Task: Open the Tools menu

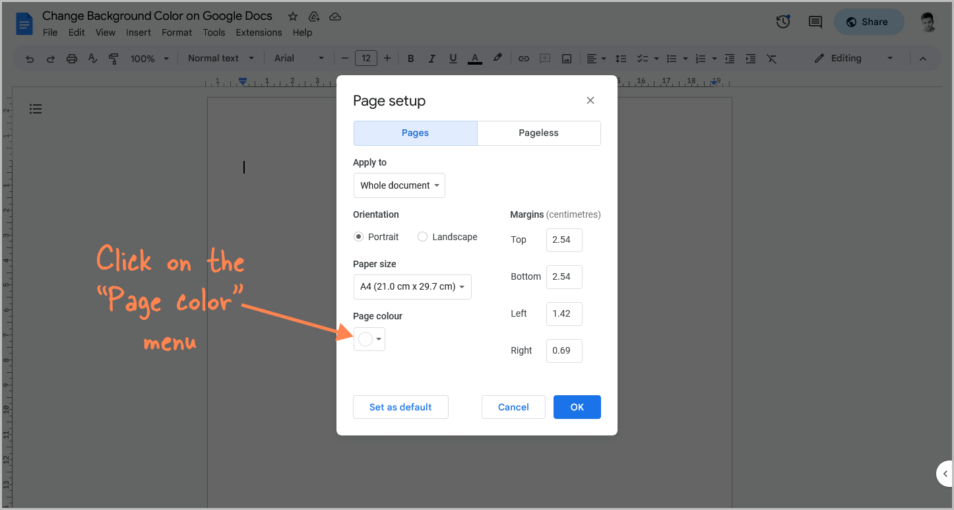Action: 214,32
